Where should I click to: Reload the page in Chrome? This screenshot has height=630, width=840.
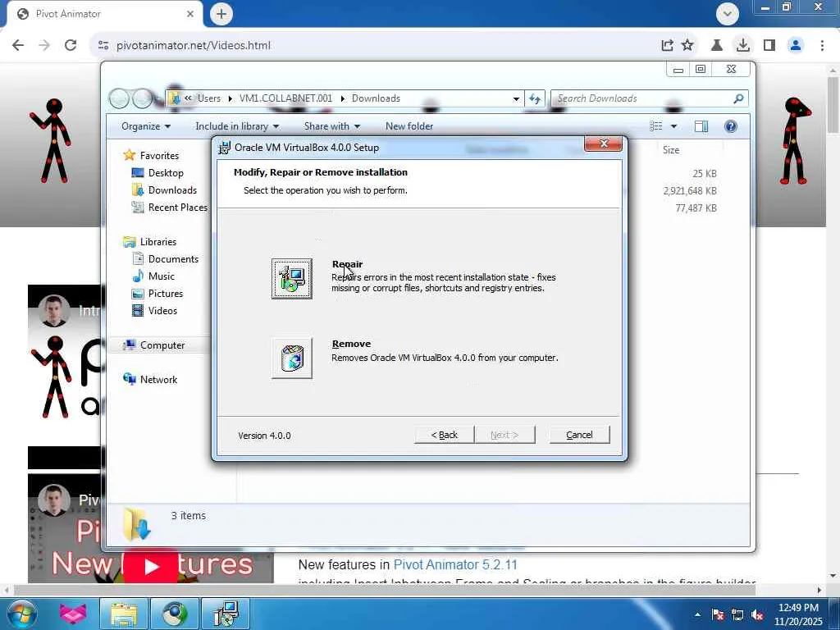[x=71, y=46]
